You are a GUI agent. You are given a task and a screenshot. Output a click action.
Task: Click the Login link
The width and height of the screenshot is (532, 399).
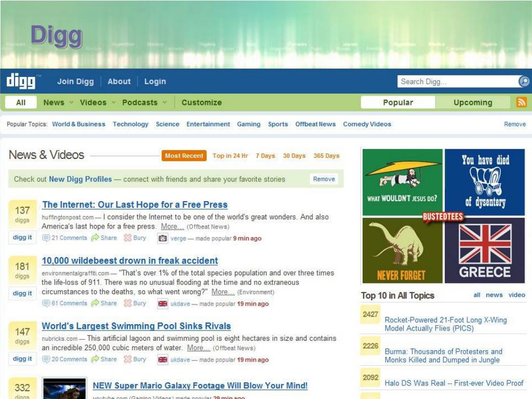point(155,82)
